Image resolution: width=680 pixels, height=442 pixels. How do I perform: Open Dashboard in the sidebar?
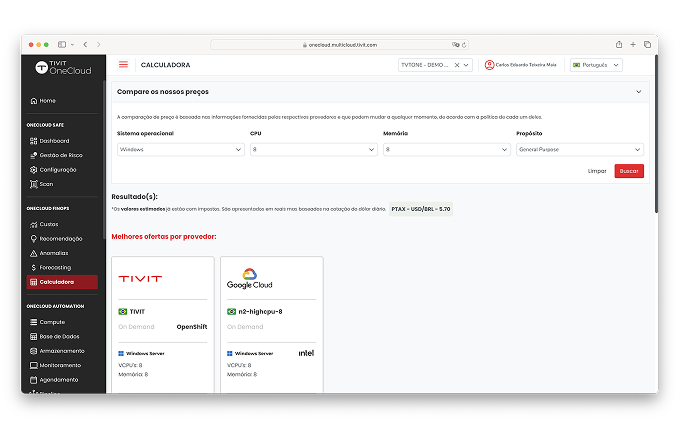pos(53,141)
